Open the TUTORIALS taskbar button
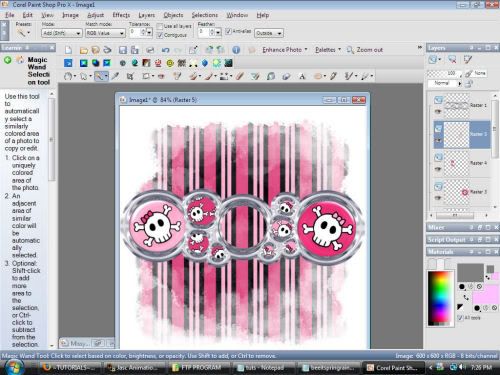The height and width of the screenshot is (375, 500). pos(69,368)
